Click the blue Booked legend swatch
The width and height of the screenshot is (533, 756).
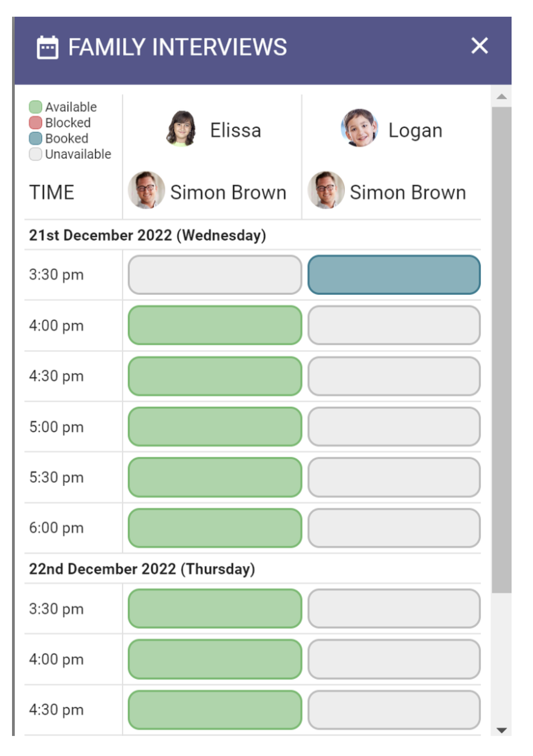[x=36, y=138]
